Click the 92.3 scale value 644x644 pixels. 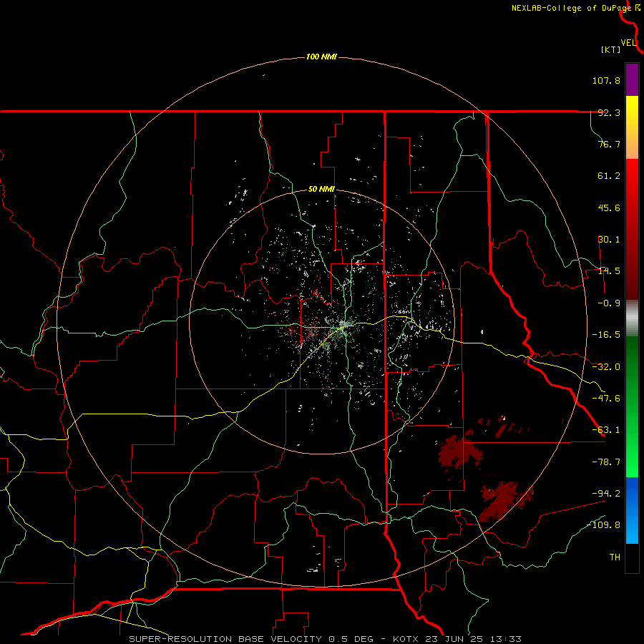click(609, 112)
